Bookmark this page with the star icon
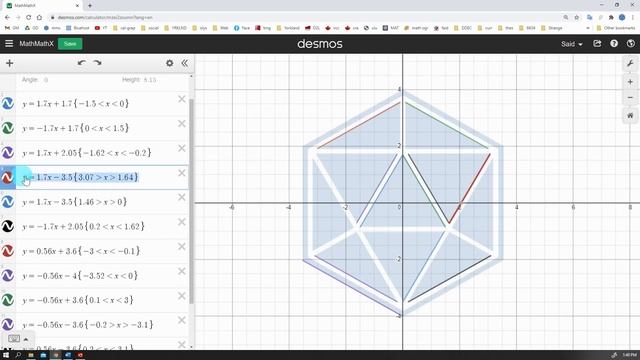Screen dimensions: 640x360 click(x=577, y=18)
